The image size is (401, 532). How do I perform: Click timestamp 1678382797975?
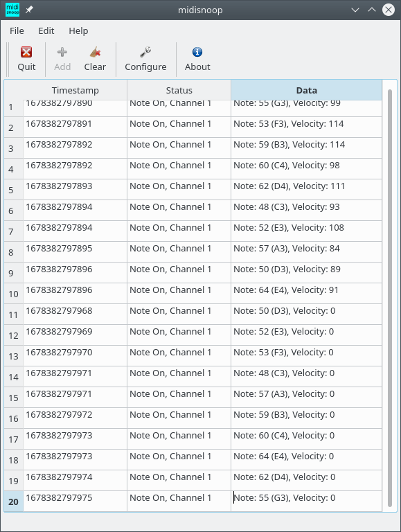pyautogui.click(x=75, y=502)
